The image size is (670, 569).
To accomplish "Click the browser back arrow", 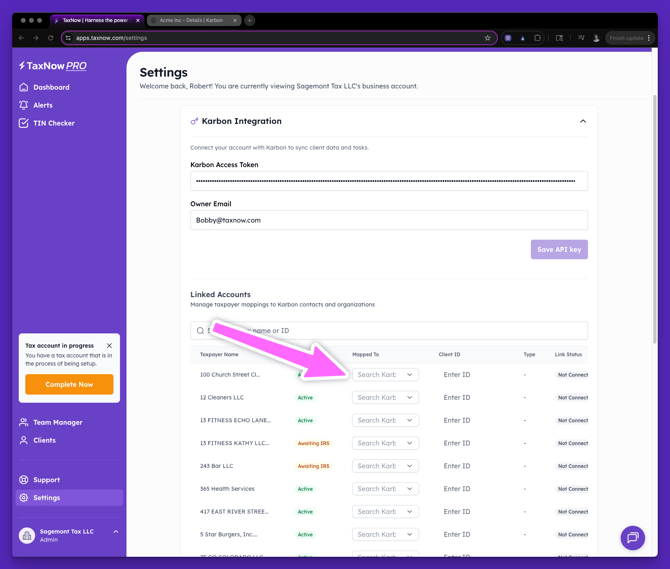I will [21, 38].
